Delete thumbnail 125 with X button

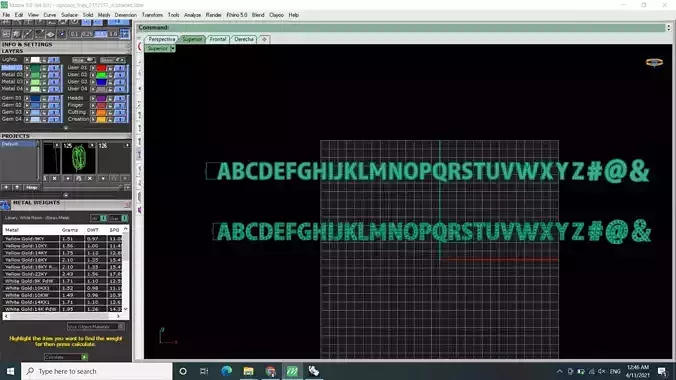click(89, 178)
